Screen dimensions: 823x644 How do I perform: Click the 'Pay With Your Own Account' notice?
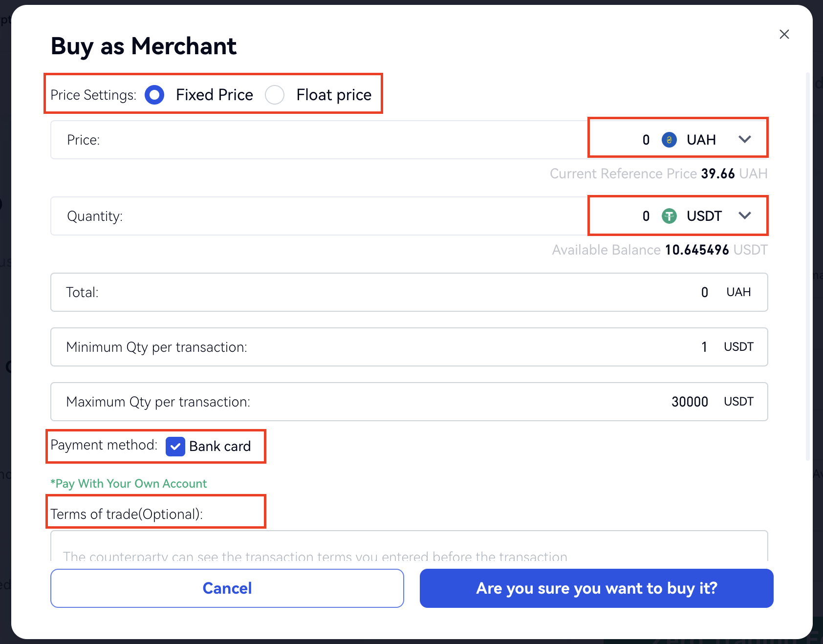click(x=129, y=483)
